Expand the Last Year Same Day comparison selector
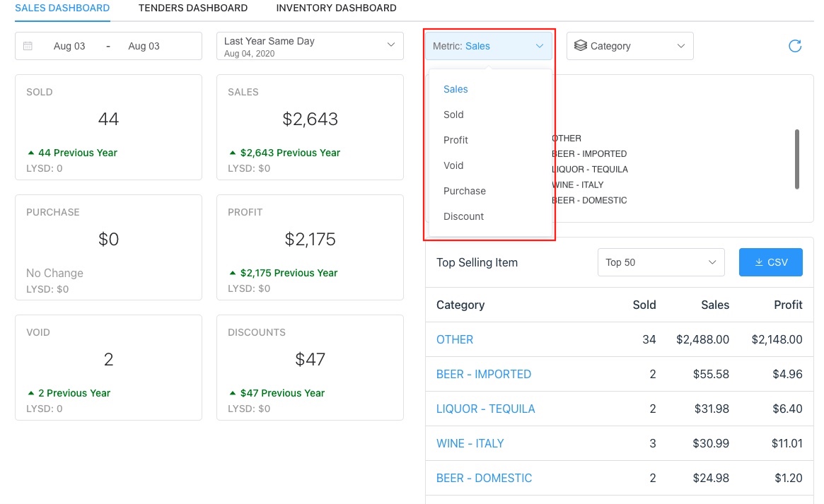 coord(309,46)
